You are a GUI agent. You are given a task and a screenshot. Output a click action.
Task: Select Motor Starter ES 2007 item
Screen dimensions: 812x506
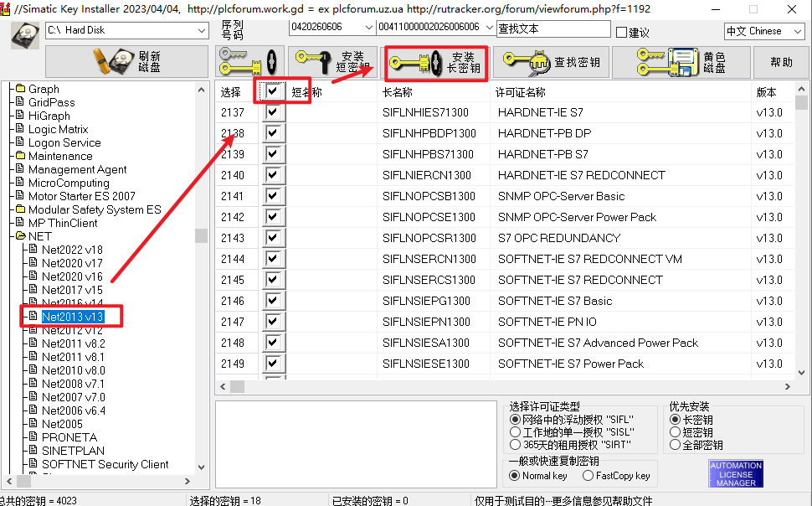(x=81, y=196)
